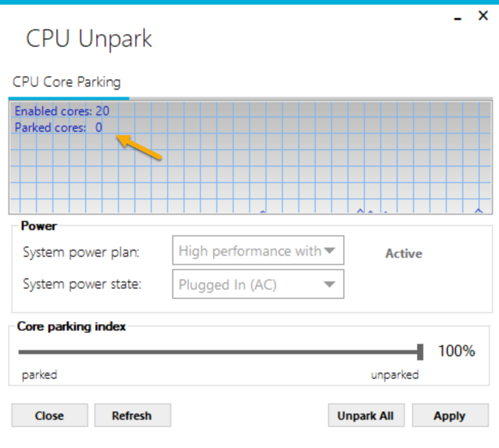Close window using the X icon
This screenshot has width=499, height=448.
pos(483,16)
